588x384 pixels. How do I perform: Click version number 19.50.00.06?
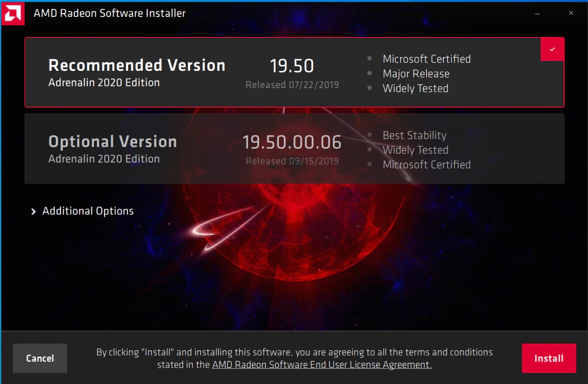point(292,142)
